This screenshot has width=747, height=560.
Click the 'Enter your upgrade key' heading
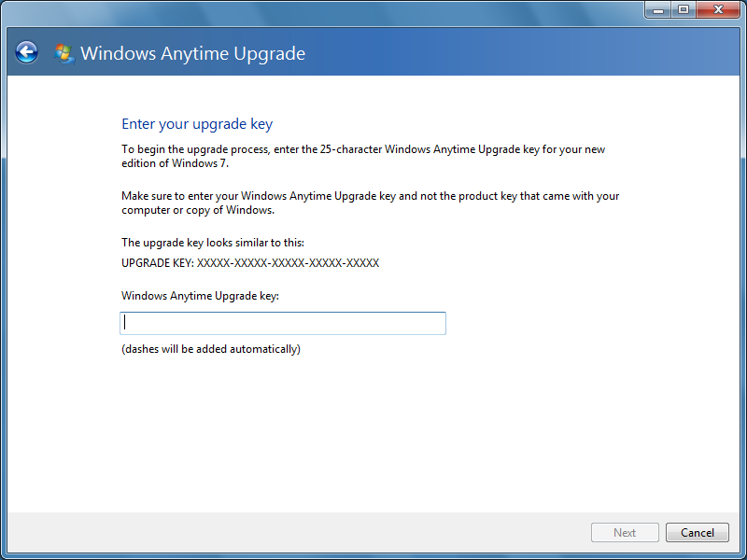click(x=197, y=124)
